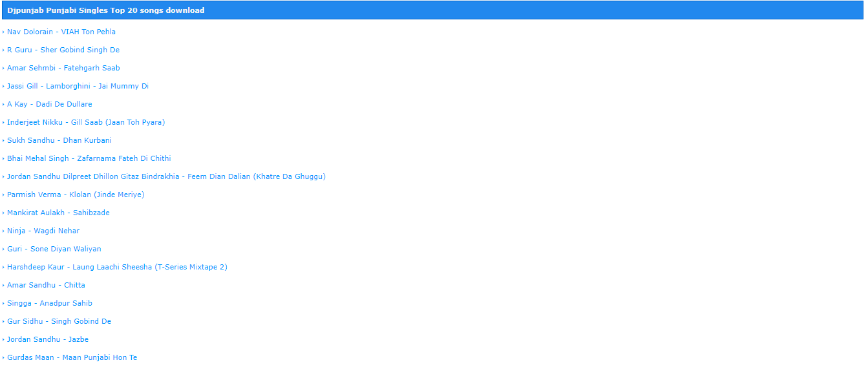Open Harshdeep Kaur - Laung Laachi Sheesha link
The image size is (868, 369).
tap(117, 267)
